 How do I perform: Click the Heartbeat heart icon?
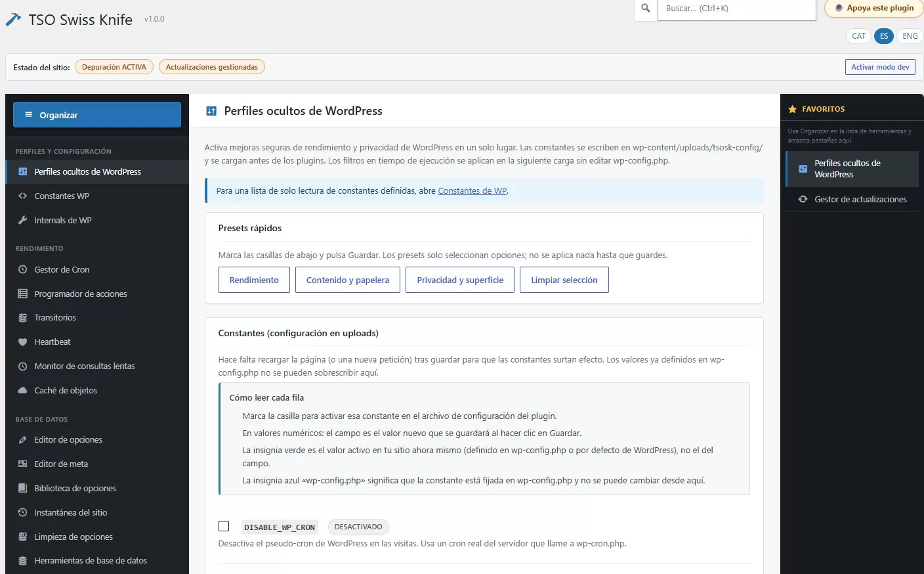tap(22, 342)
